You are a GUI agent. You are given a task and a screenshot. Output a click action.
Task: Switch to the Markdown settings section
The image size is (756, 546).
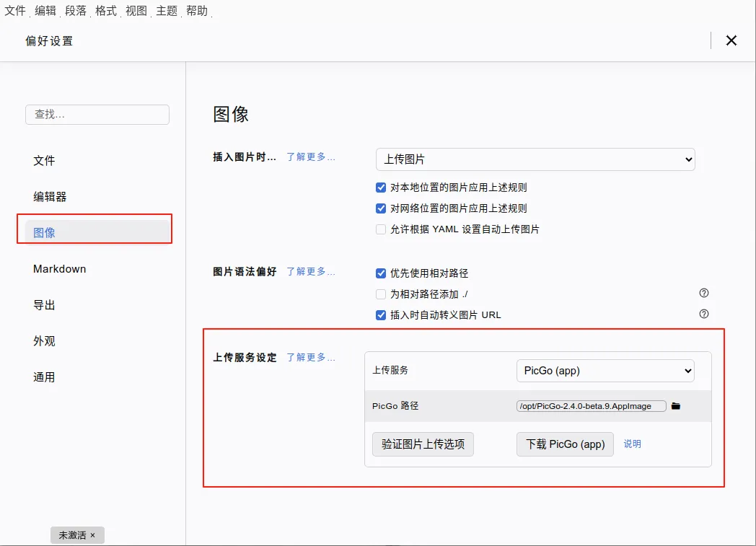[x=60, y=268]
